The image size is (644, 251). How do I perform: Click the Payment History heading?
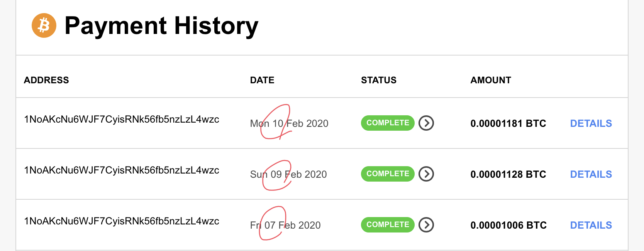(x=161, y=26)
